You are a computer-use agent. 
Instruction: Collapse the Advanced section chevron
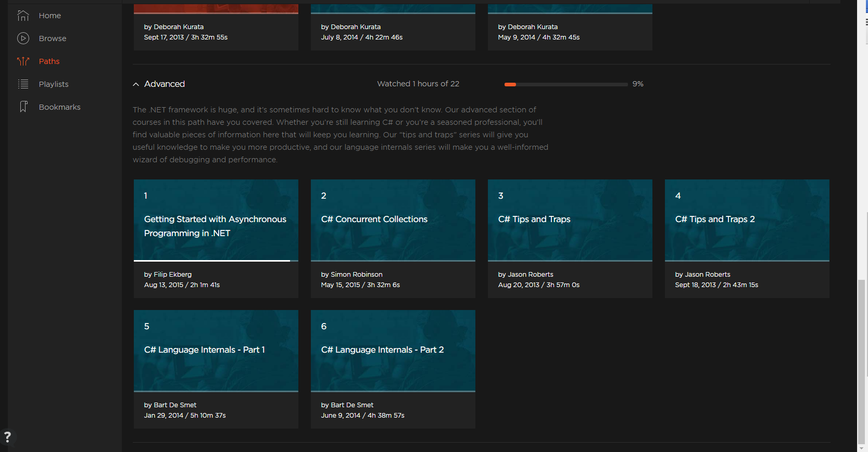coord(136,84)
